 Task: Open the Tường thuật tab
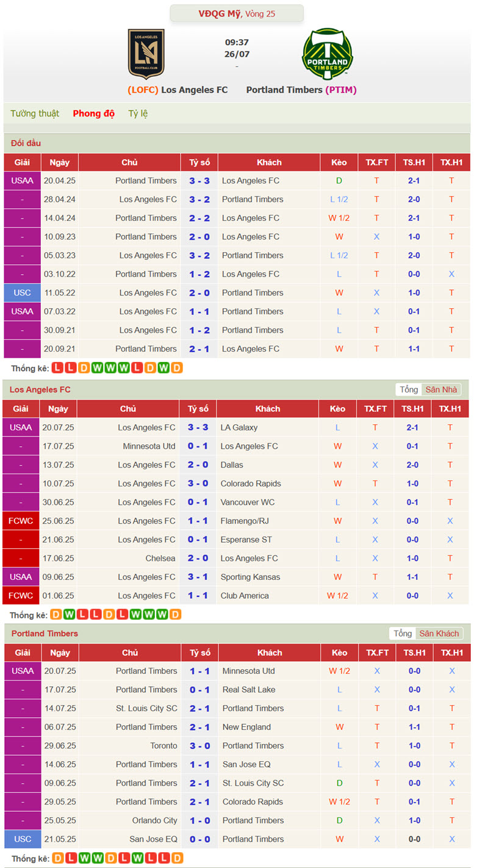pos(35,114)
